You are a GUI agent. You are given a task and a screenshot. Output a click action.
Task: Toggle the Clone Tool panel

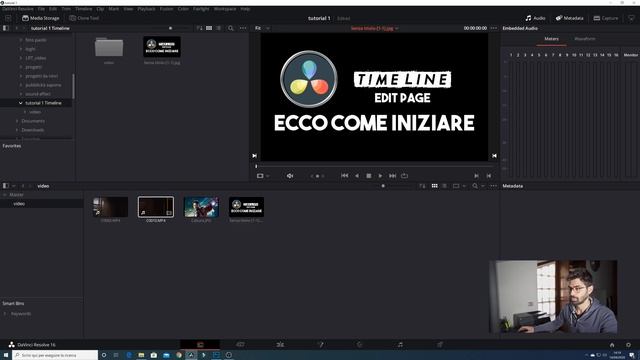click(84, 18)
